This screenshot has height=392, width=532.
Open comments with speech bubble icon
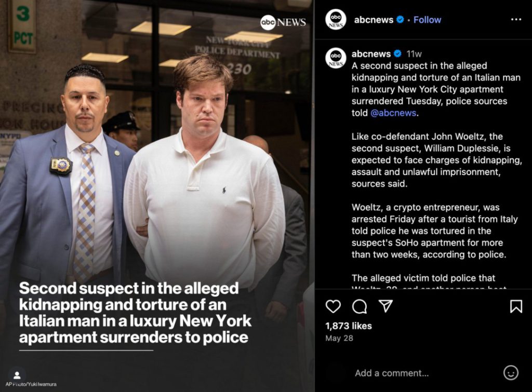(x=360, y=306)
